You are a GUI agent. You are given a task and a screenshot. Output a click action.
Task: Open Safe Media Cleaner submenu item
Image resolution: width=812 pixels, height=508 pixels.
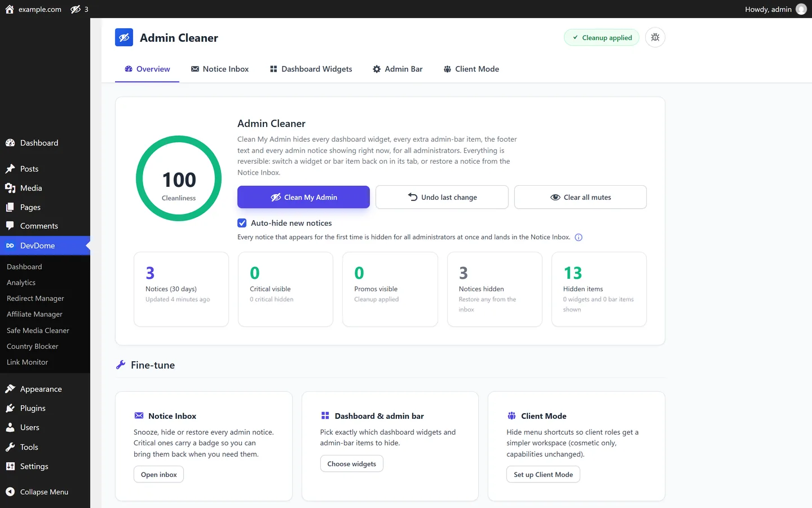tap(38, 330)
